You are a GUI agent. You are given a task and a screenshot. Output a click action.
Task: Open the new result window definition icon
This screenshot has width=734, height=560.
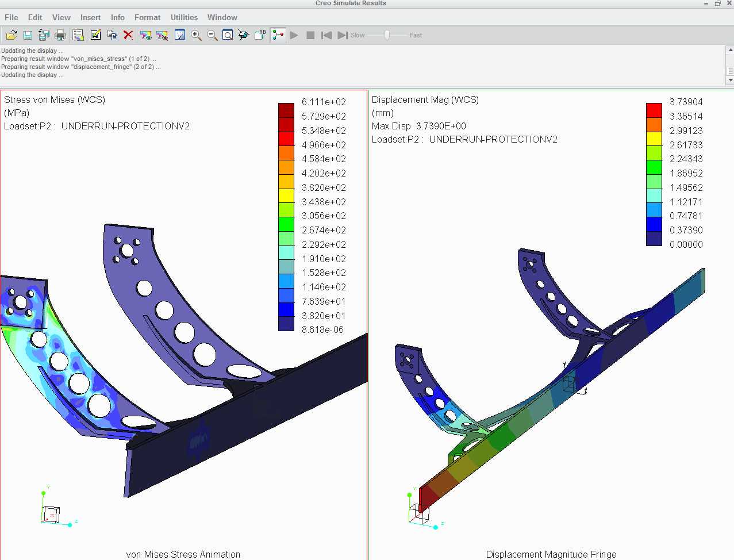click(x=78, y=35)
